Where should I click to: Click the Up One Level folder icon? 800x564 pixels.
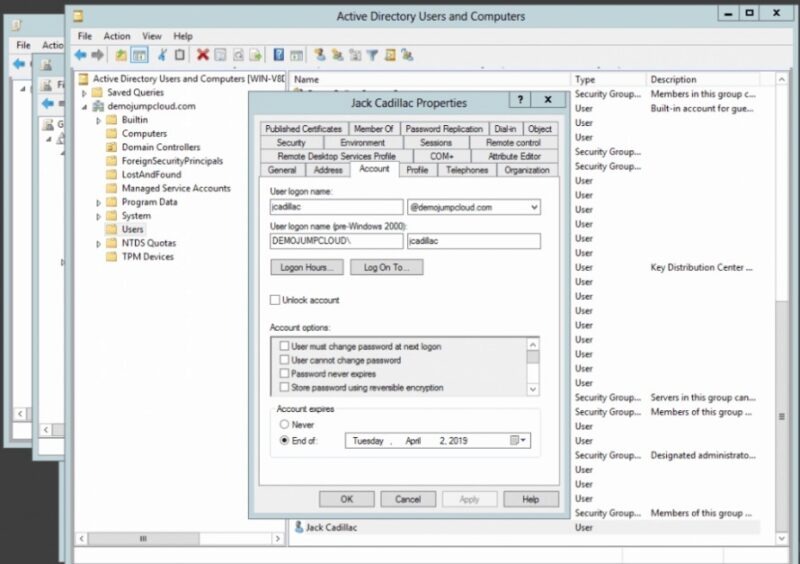[x=121, y=56]
